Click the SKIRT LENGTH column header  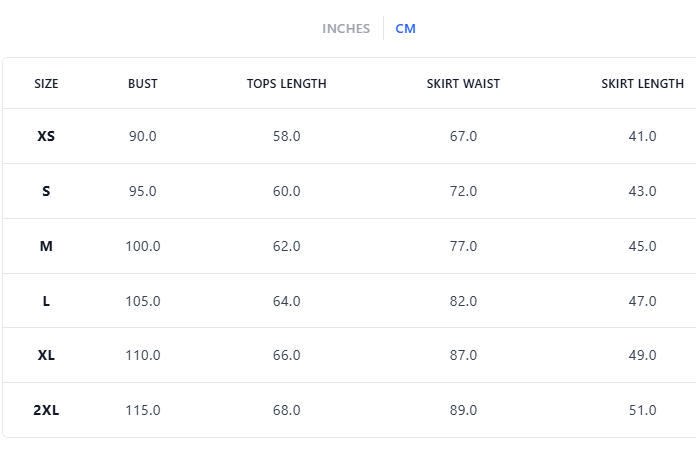tap(642, 84)
